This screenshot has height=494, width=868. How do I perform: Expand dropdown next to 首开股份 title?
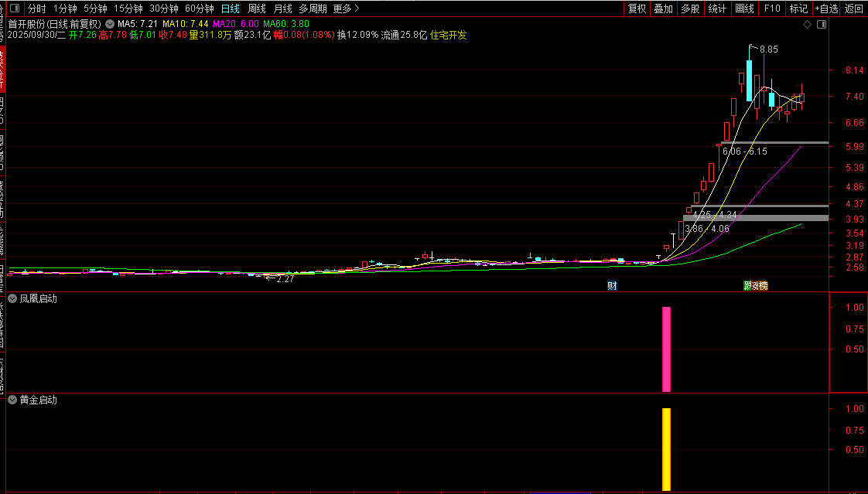[x=110, y=24]
